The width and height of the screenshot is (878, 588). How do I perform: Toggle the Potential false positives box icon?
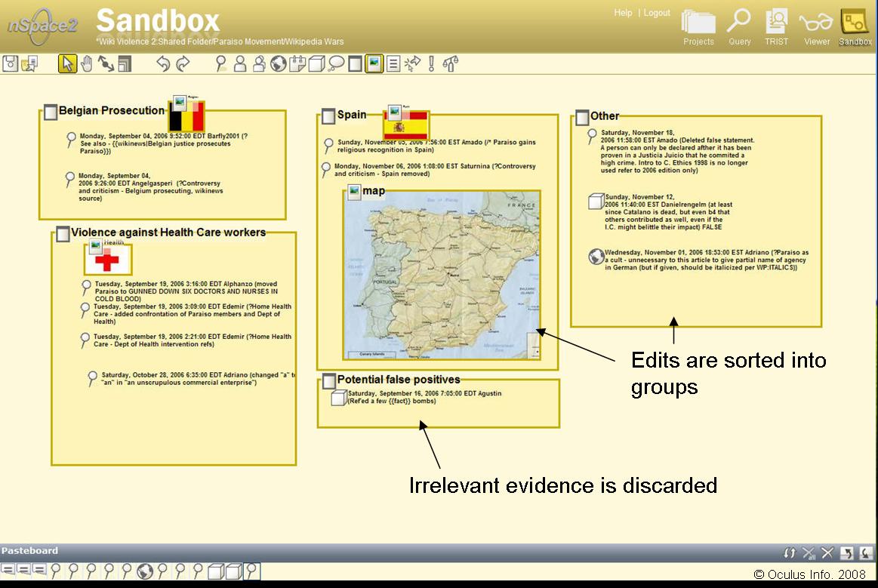coord(329,381)
